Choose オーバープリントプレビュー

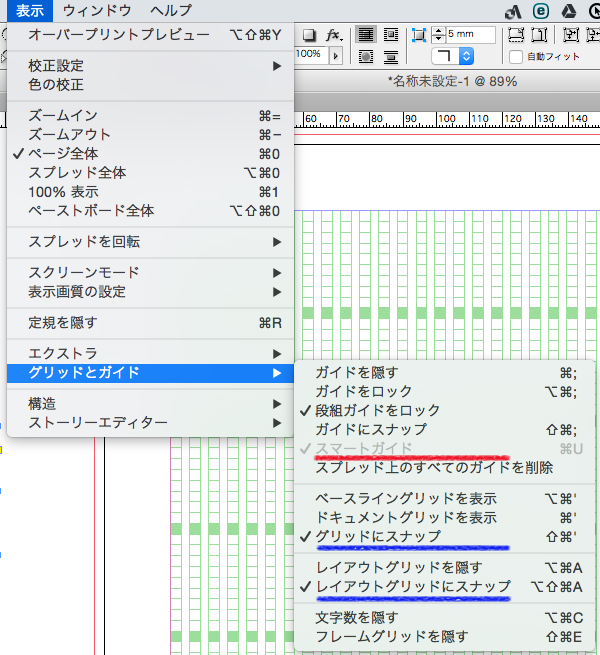[x=150, y=35]
